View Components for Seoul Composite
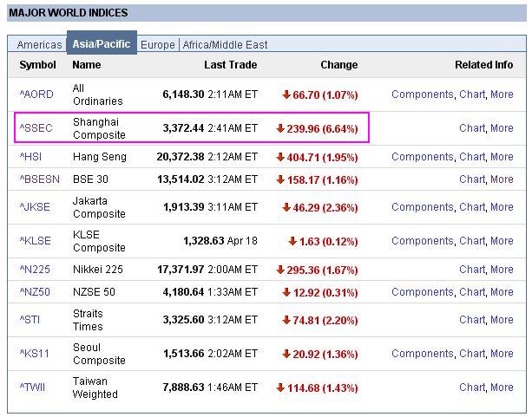This screenshot has height=417, width=532. pyautogui.click(x=422, y=354)
